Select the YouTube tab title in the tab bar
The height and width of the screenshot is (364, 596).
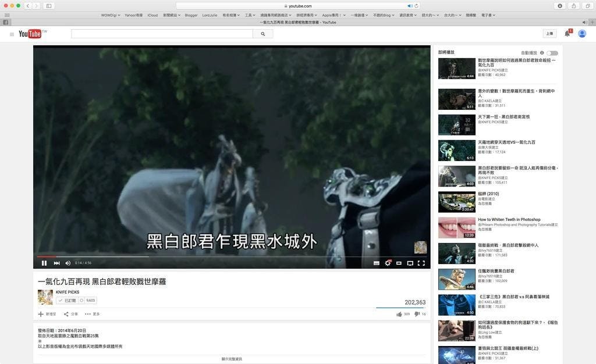[298, 23]
